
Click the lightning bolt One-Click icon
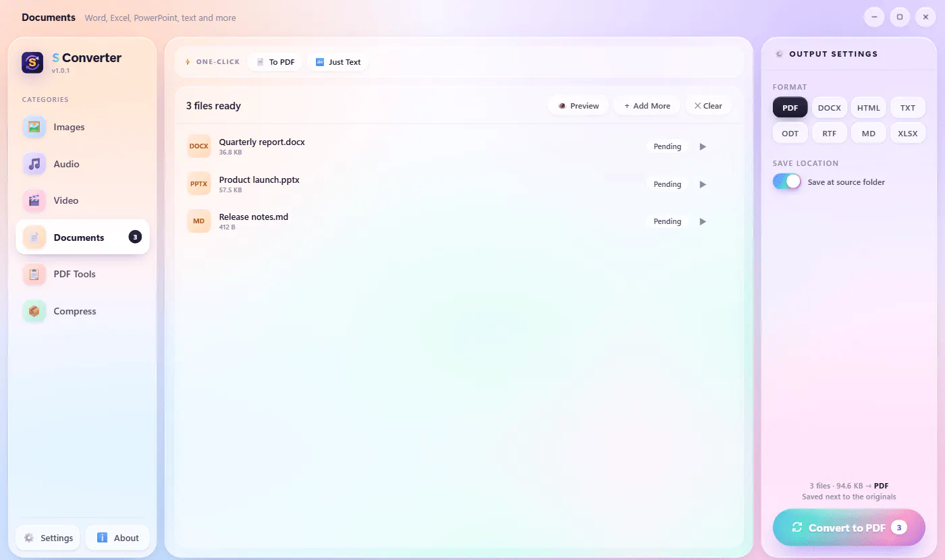tap(188, 62)
